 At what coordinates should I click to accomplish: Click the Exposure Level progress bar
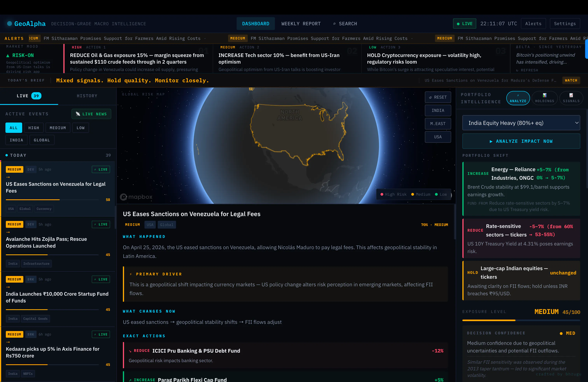click(x=521, y=321)
